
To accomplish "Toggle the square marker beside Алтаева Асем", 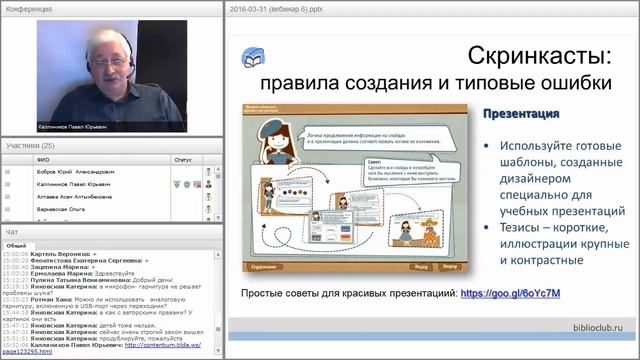I will [7, 197].
